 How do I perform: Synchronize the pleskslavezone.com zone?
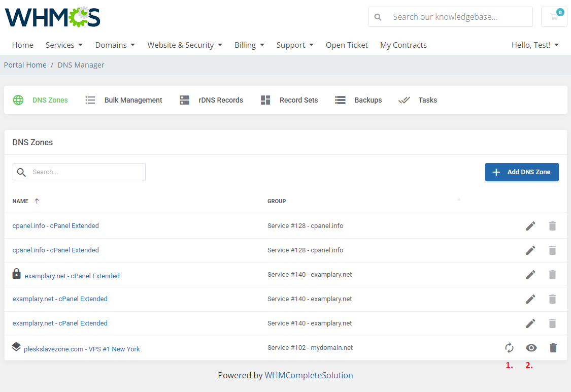510,348
